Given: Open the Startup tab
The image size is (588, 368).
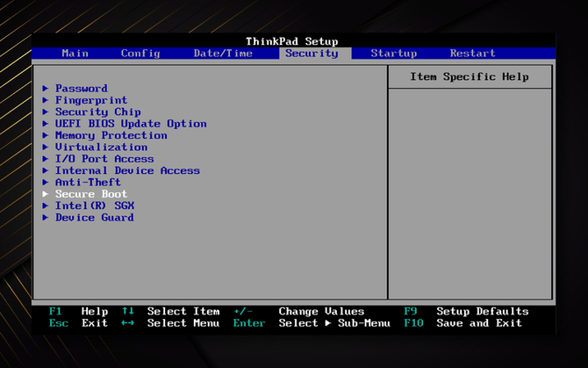Looking at the screenshot, I should (x=394, y=54).
